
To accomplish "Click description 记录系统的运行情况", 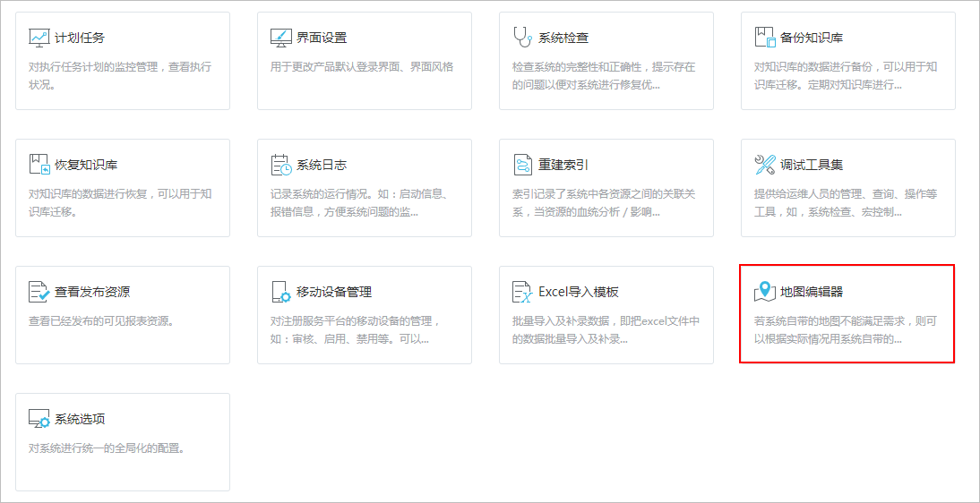I will 359,202.
